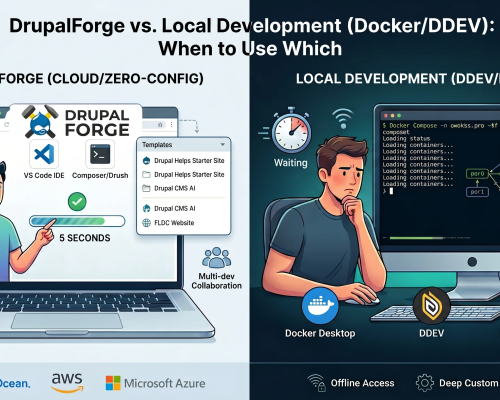
Task: Click the Waiting stopwatch icon
Action: (291, 131)
